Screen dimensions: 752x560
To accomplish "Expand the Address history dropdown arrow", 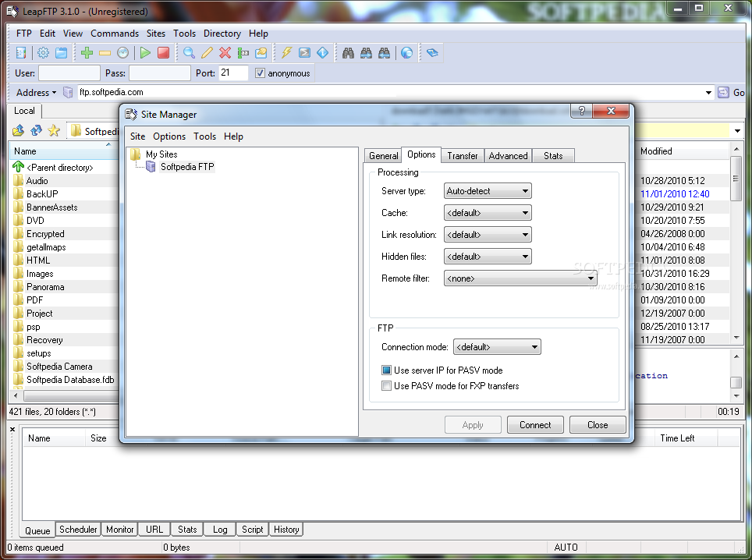I will coord(708,93).
